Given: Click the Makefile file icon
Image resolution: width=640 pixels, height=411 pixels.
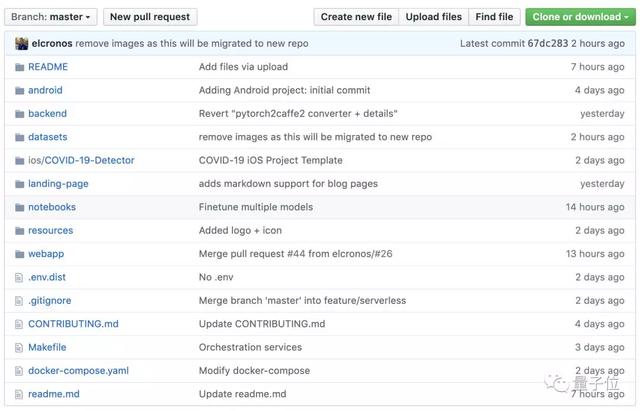Looking at the screenshot, I should (x=19, y=347).
